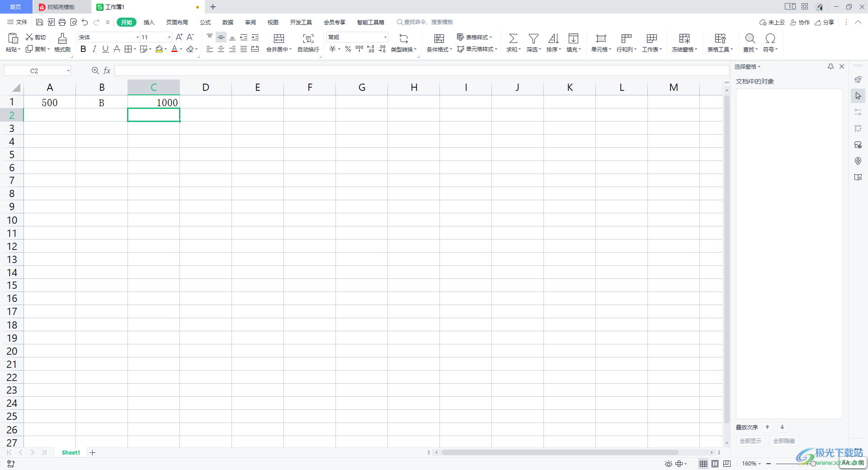Click the Cut (剪切) scissors button
Viewport: 868px width, 470px height.
click(36, 37)
